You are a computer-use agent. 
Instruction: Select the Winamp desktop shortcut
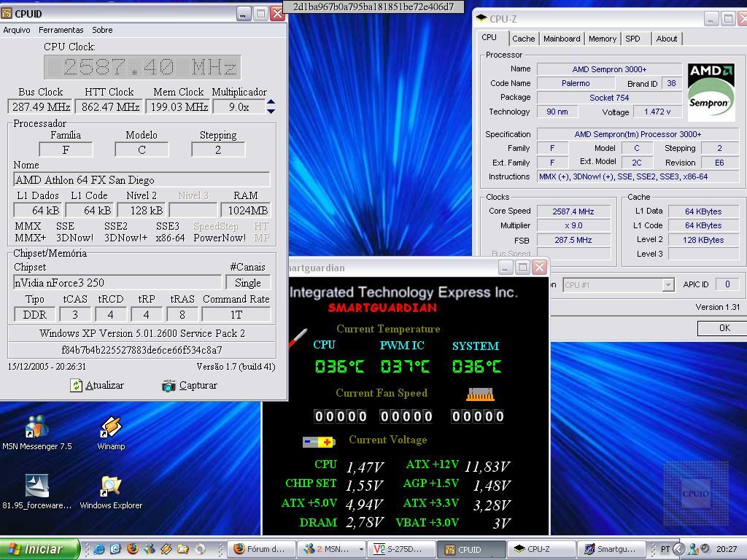click(x=111, y=432)
